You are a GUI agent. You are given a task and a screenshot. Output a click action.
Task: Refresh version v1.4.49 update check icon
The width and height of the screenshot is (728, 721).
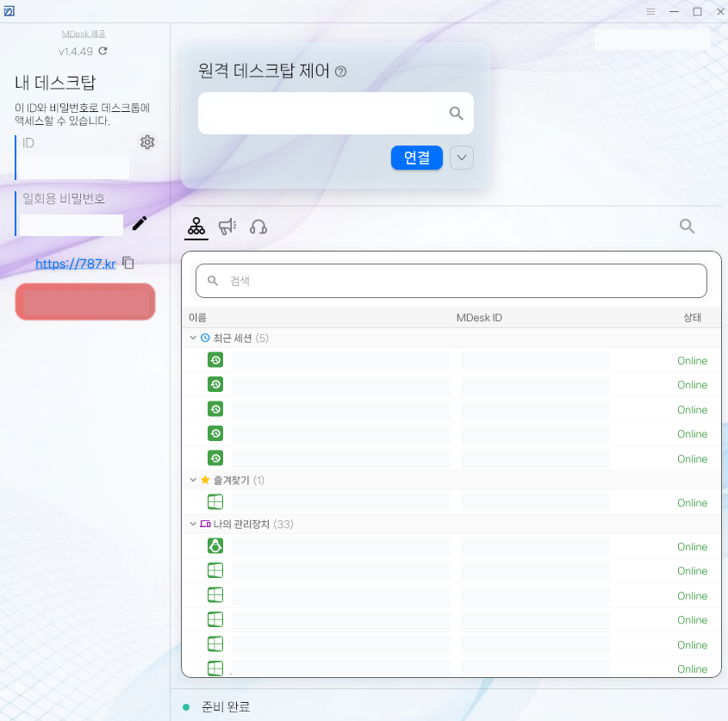coord(103,51)
